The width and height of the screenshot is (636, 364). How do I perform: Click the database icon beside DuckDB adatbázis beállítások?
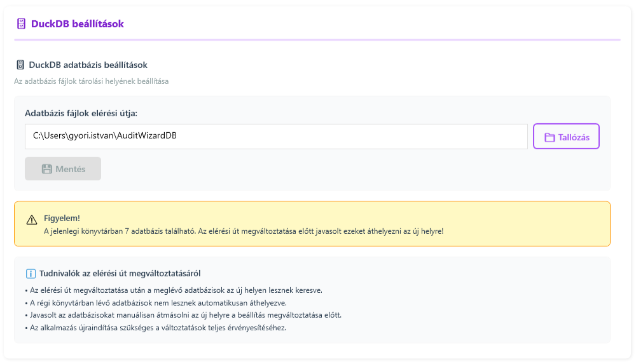[x=20, y=65]
